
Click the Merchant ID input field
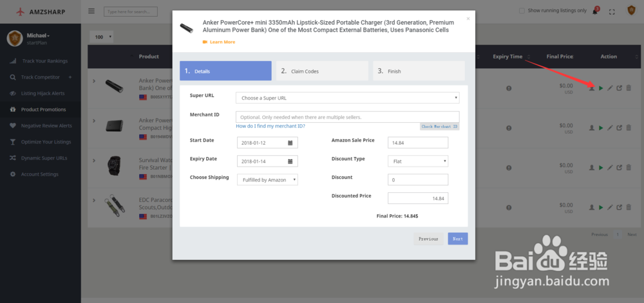pyautogui.click(x=348, y=117)
